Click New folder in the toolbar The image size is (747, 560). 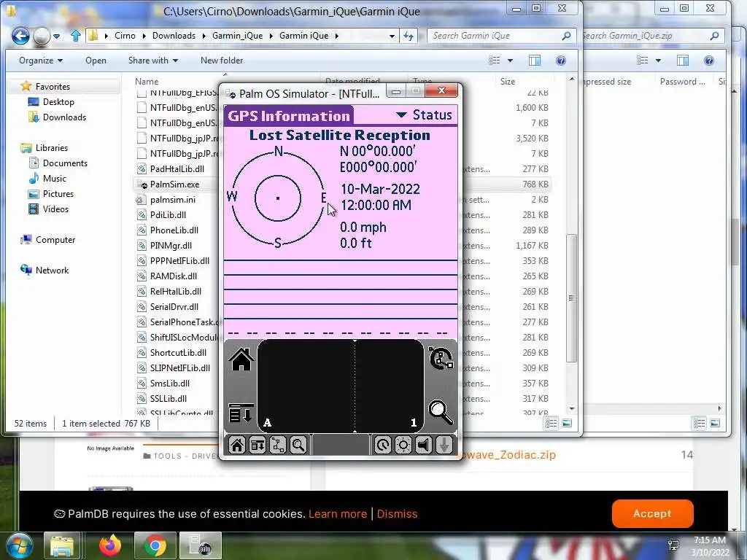[x=222, y=61]
